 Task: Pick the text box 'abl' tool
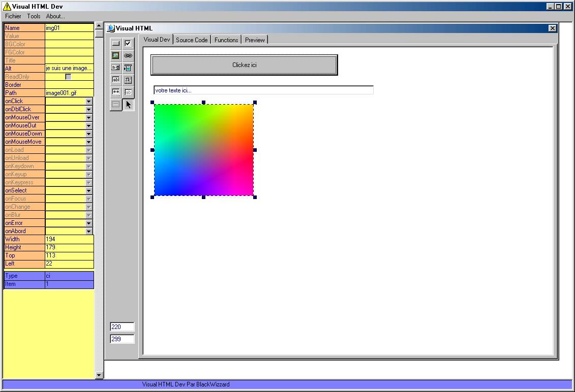[x=116, y=80]
